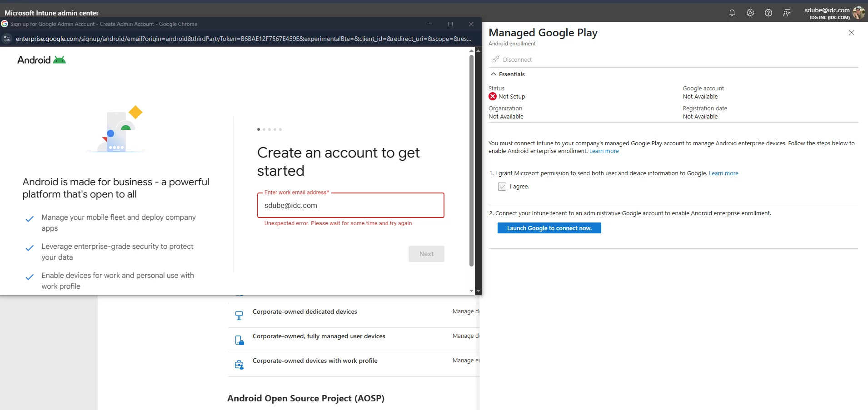This screenshot has height=410, width=868.
Task: Click the fully managed user devices icon
Action: click(239, 340)
